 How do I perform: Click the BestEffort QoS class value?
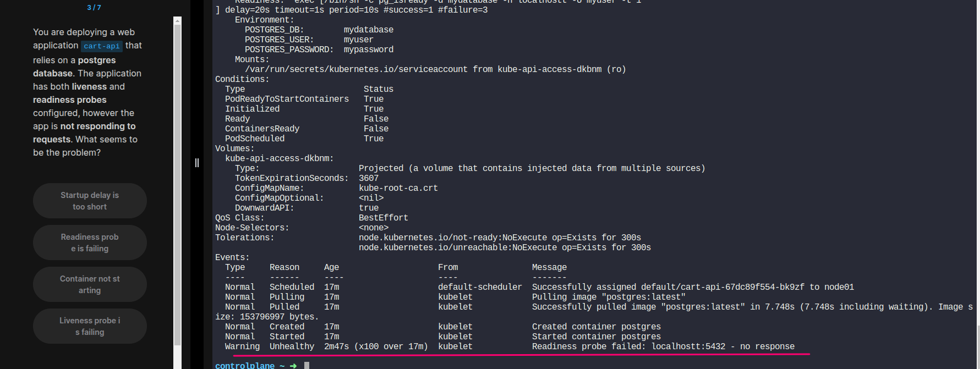tap(384, 218)
